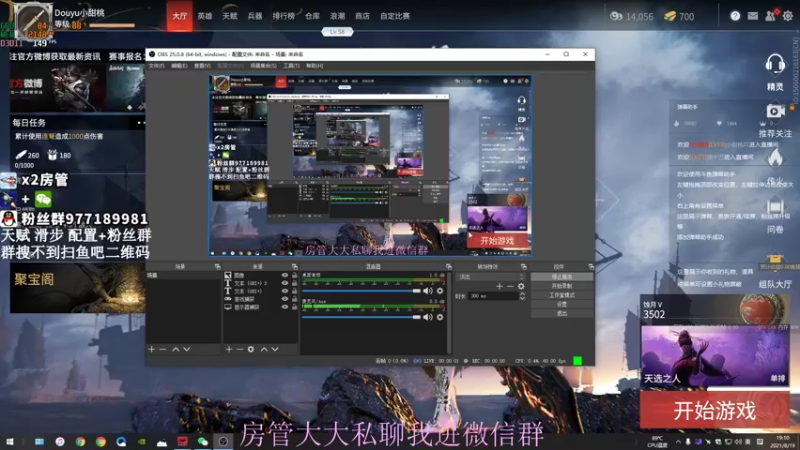Open game help question mark icon
The width and height of the screenshot is (800, 450).
735,16
